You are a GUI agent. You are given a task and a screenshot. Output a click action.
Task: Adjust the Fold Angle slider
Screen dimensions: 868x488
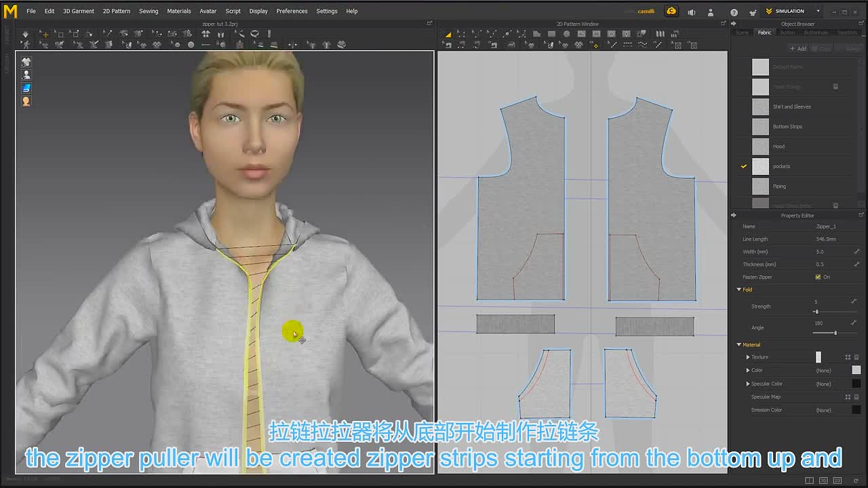tap(835, 333)
